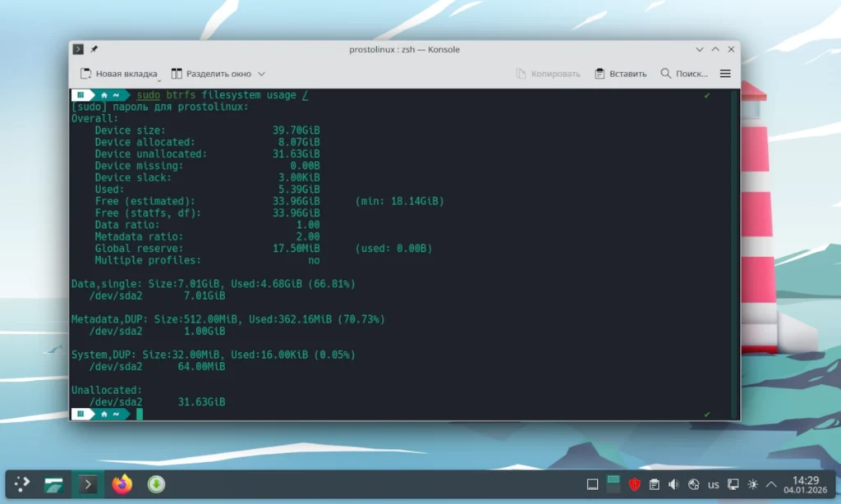Expand hidden system tray icons arrow
841x504 pixels.
[x=771, y=484]
